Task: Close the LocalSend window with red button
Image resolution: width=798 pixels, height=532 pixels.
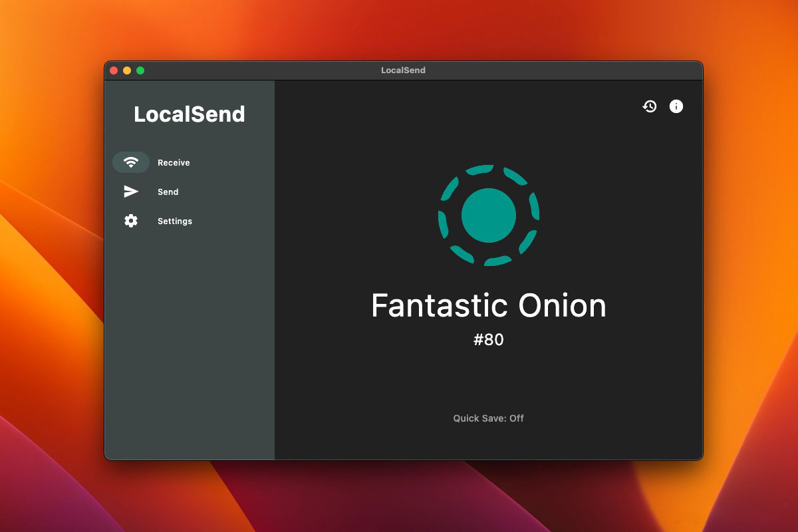Action: 114,70
